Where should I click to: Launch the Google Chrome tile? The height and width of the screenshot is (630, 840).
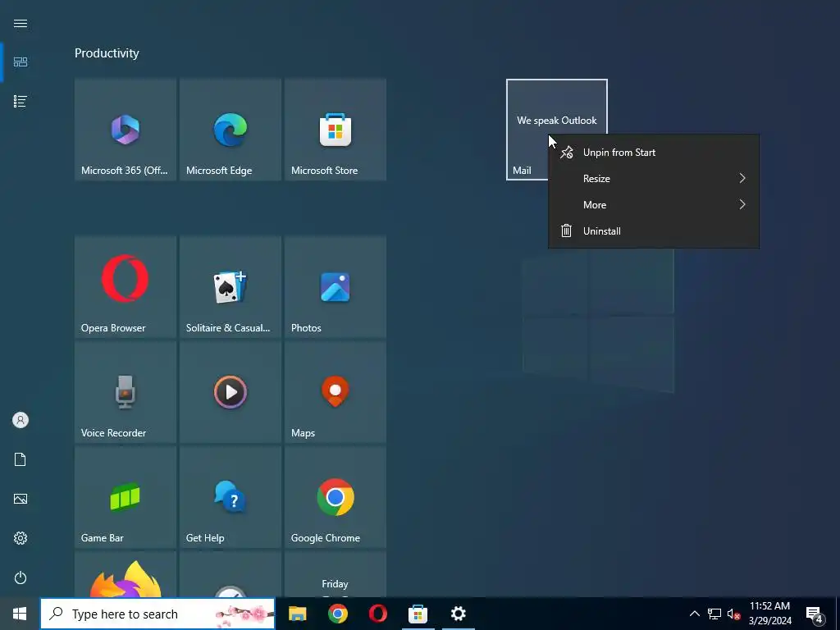click(336, 497)
